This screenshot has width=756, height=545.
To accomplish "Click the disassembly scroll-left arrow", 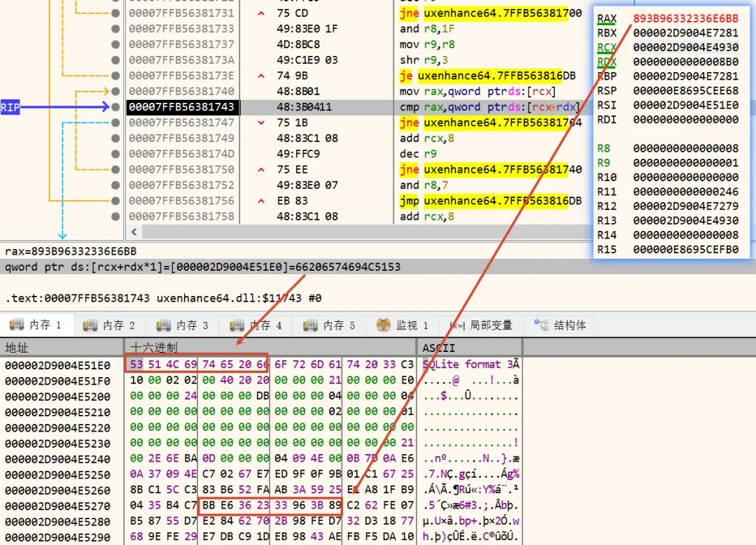I will [134, 232].
